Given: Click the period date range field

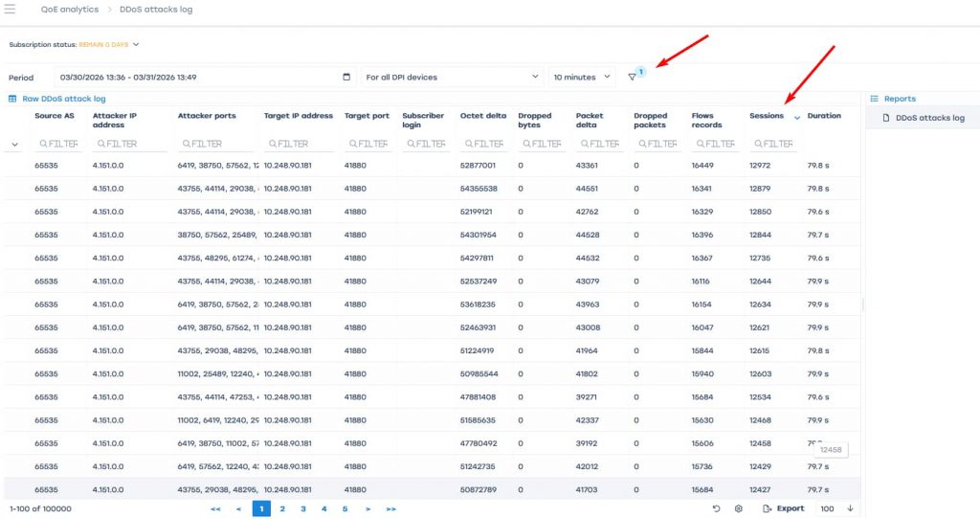Looking at the screenshot, I should [205, 77].
